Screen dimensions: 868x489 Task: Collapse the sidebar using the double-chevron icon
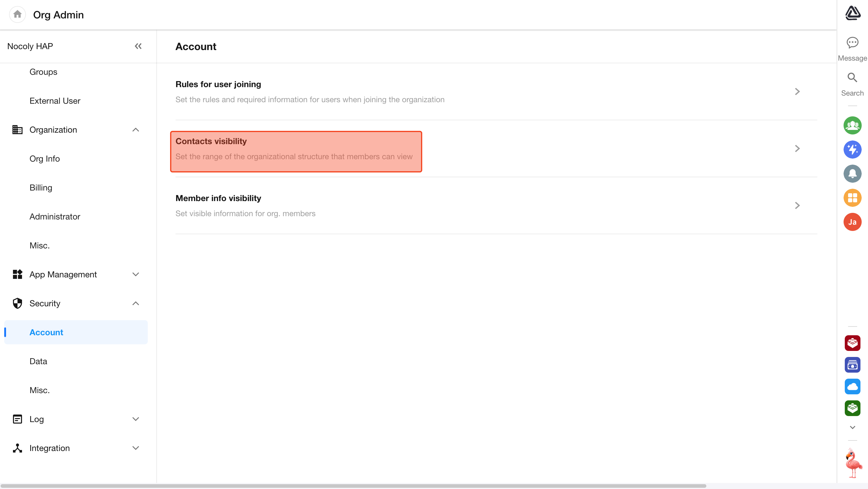click(138, 46)
